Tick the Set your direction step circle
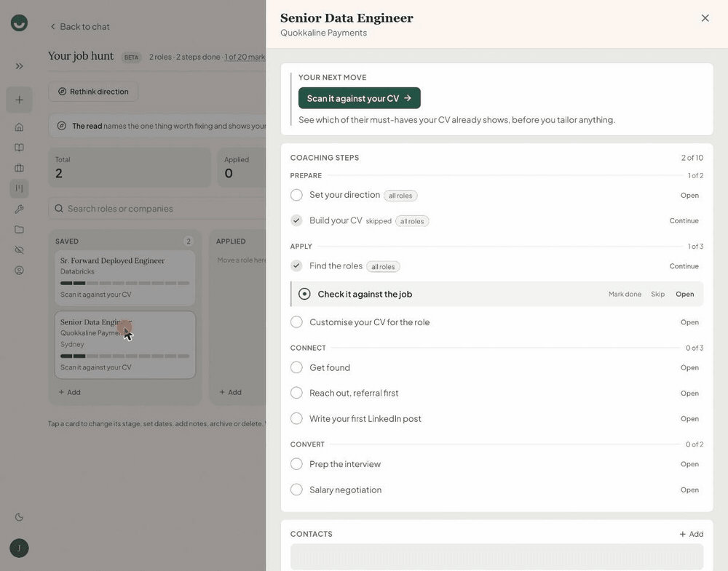Viewport: 728px width, 571px height. tap(296, 195)
